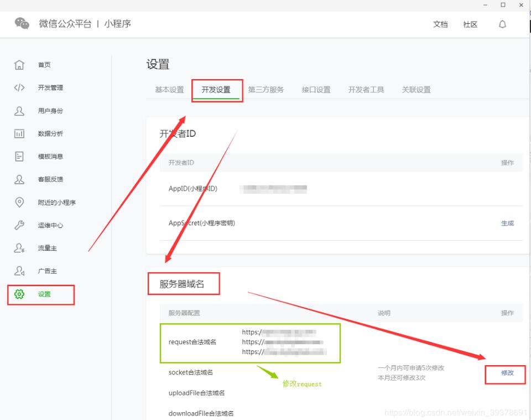Open the 开发者工具 tab
The image size is (531, 420).
[x=366, y=90]
